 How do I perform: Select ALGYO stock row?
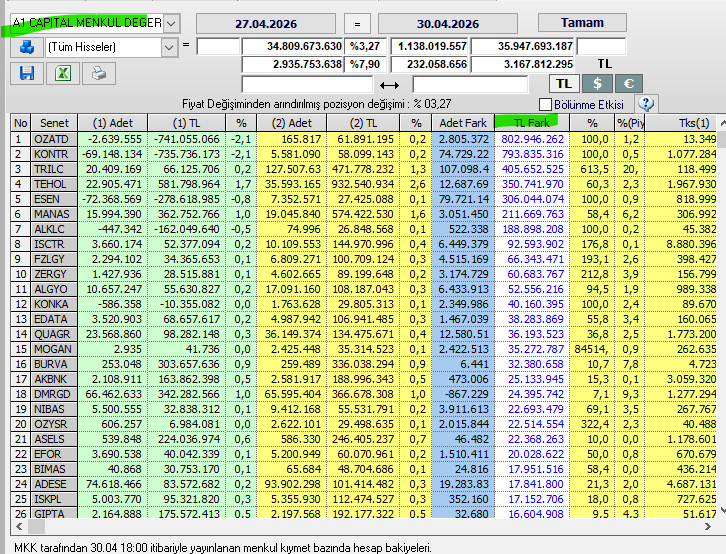pos(363,289)
